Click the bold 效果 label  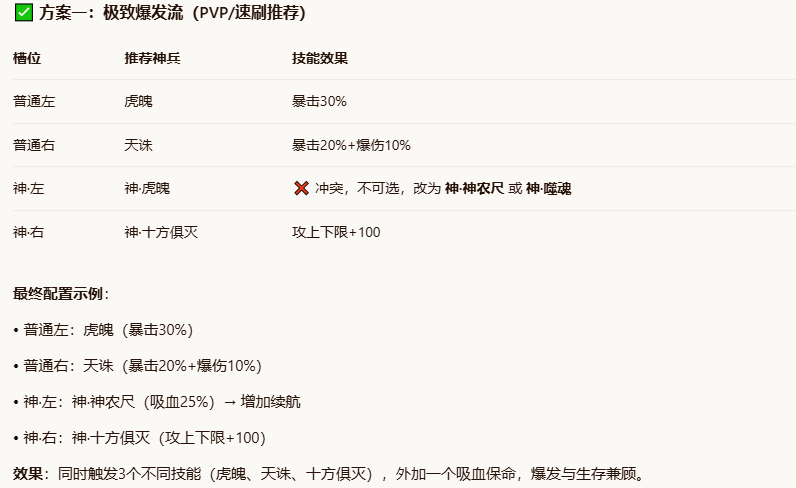point(28,474)
